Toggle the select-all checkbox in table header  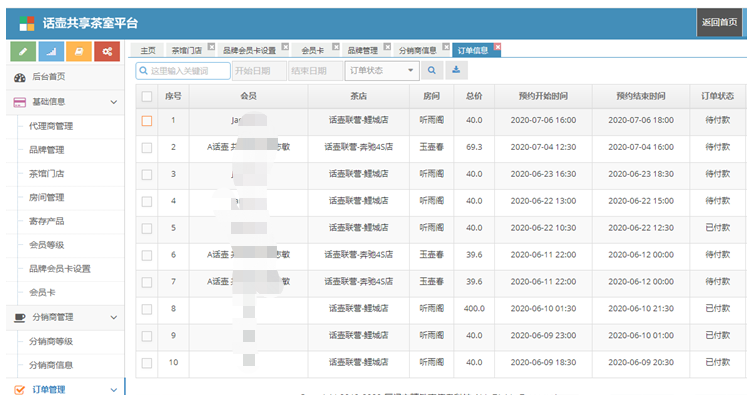click(147, 96)
